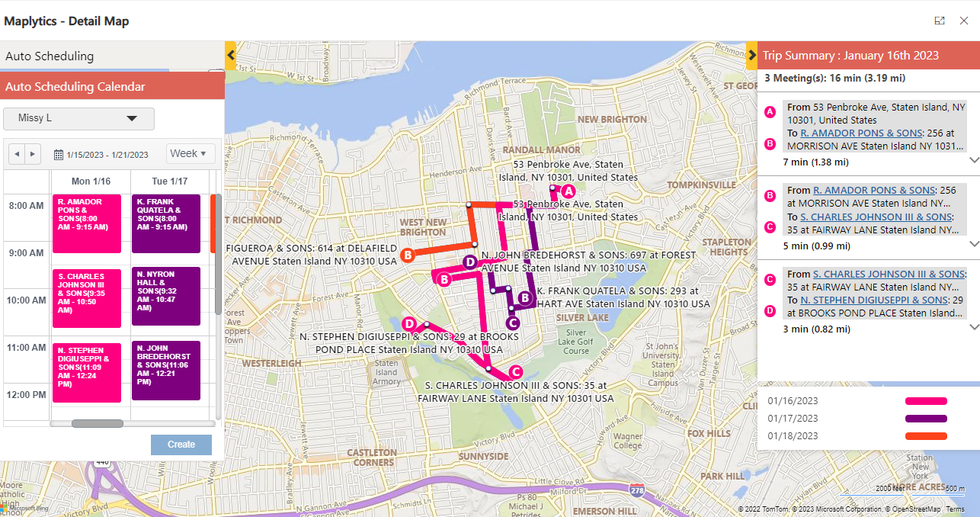
Task: Click the calendar horizontal scrollbar thumb
Action: coord(98,423)
